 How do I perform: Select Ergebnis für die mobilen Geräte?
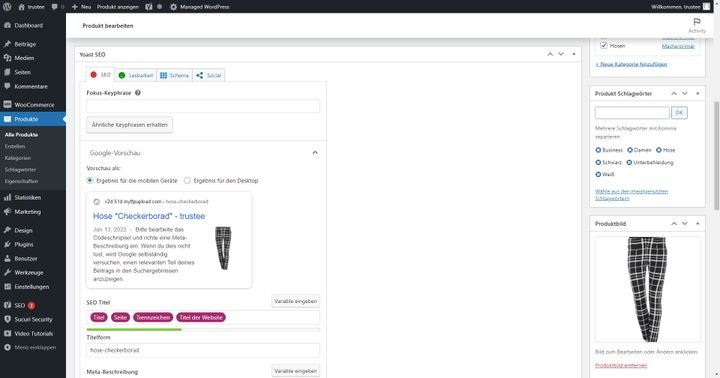(x=90, y=181)
